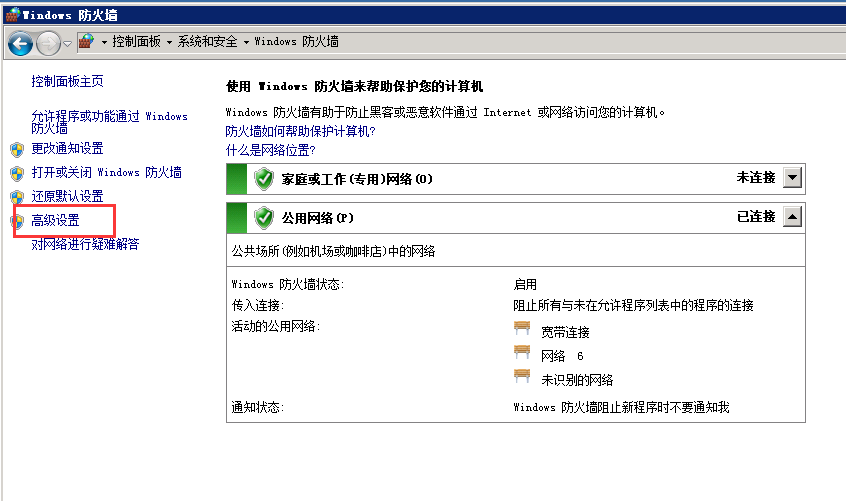Click bench icon next to 宽带连接
The image size is (846, 501).
click(522, 328)
